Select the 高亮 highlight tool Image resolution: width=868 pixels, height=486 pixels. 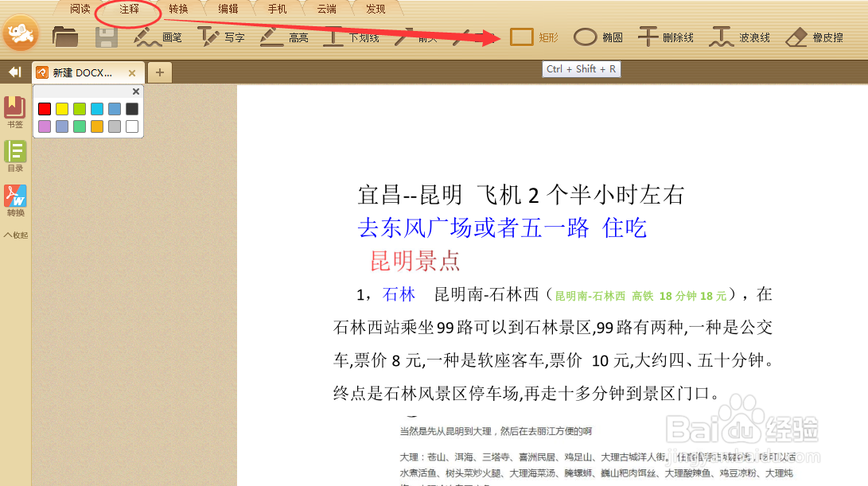point(284,37)
